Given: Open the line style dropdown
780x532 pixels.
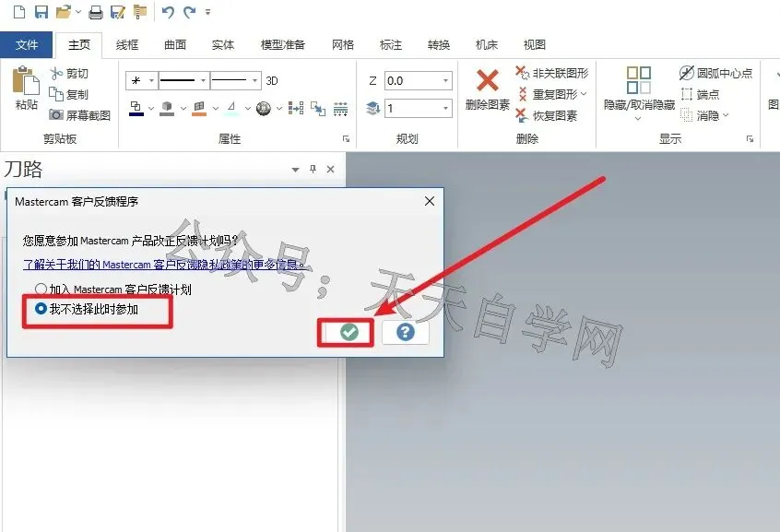Looking at the screenshot, I should pos(203,80).
